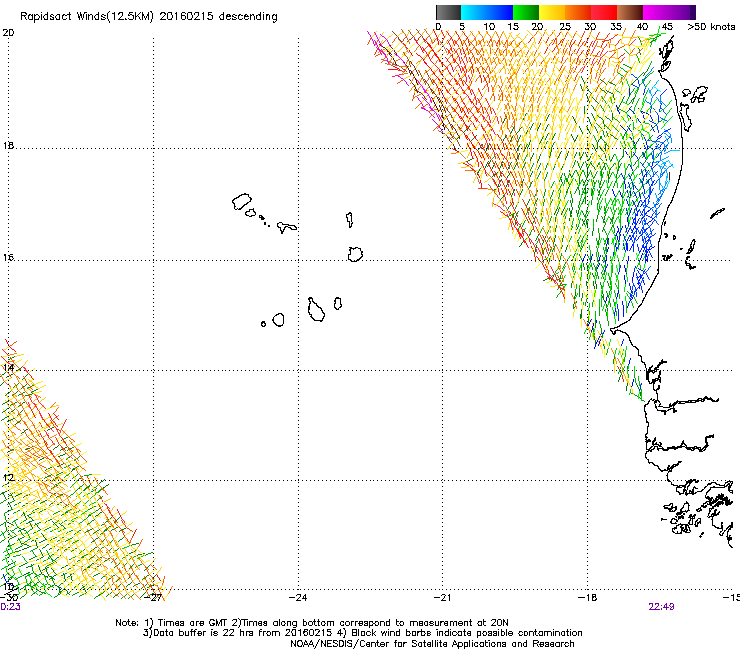Viewport: 740px width, 650px height.
Task: Click the longitude label '-21'
Action: click(x=442, y=597)
